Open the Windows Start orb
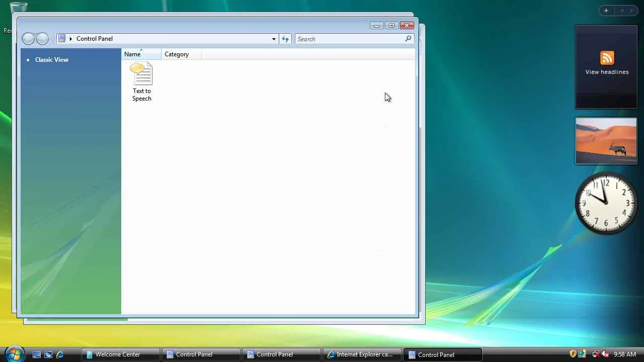Screen dimensions: 644x362 point(14,353)
